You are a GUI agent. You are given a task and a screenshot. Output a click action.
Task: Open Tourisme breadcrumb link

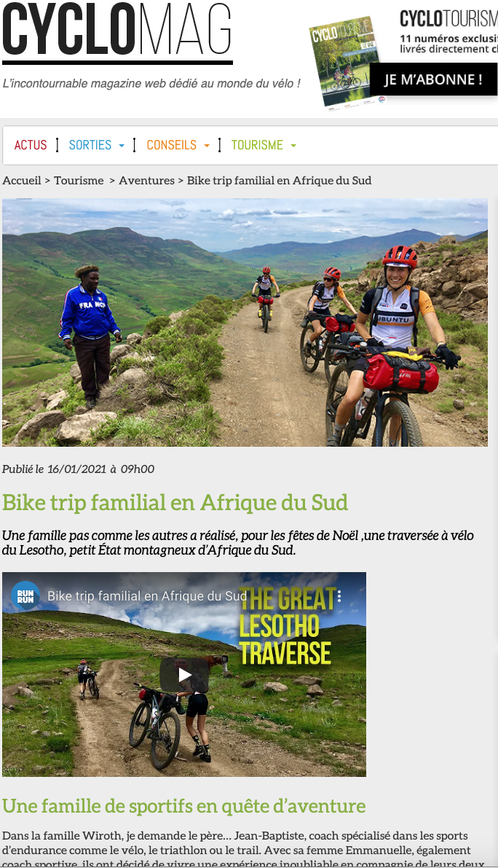click(x=79, y=181)
